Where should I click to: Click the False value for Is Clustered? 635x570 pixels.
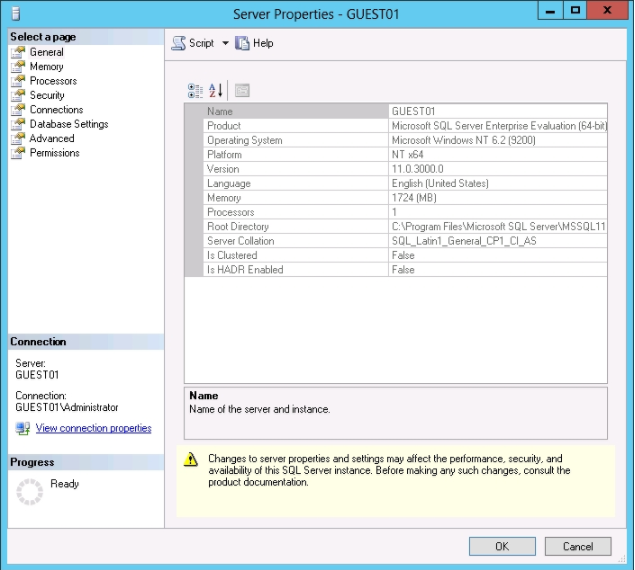point(403,255)
